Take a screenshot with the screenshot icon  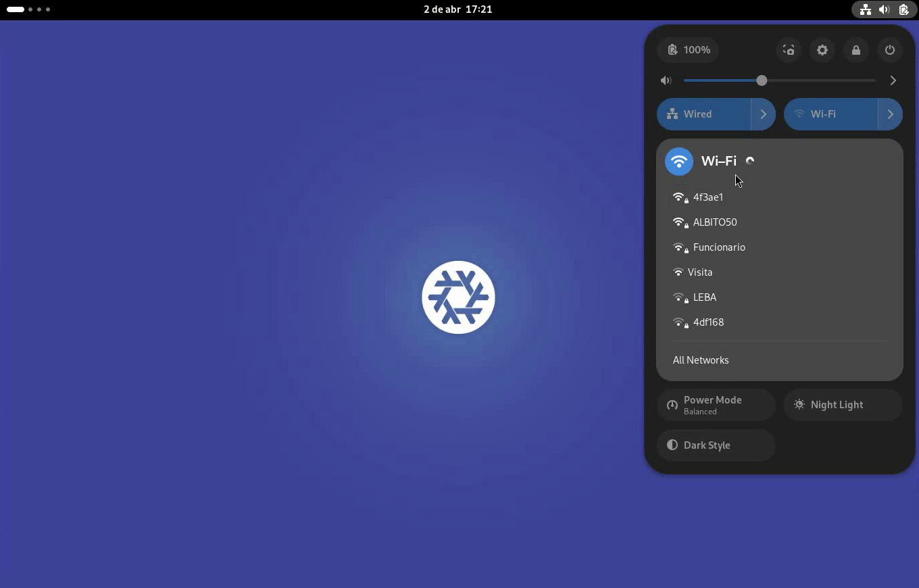(x=789, y=50)
